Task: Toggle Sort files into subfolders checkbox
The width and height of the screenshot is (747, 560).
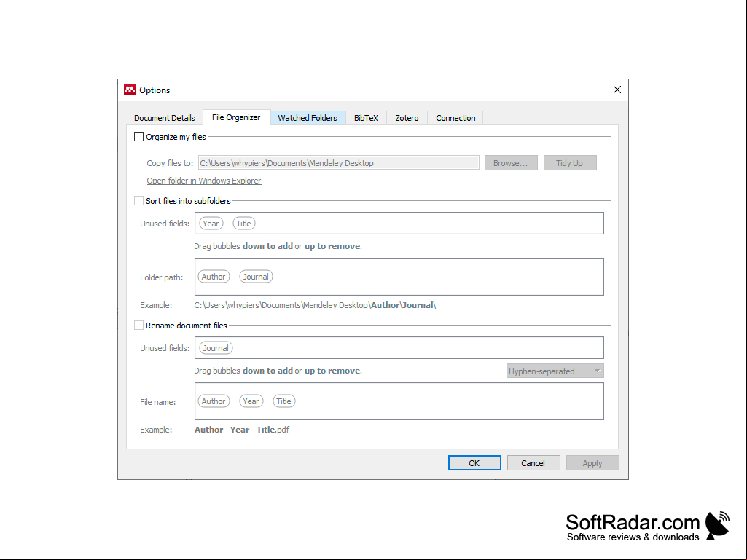Action: click(x=138, y=201)
